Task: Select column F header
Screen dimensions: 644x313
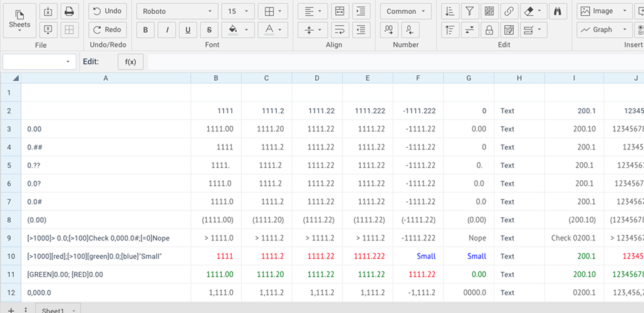Action: click(418, 78)
